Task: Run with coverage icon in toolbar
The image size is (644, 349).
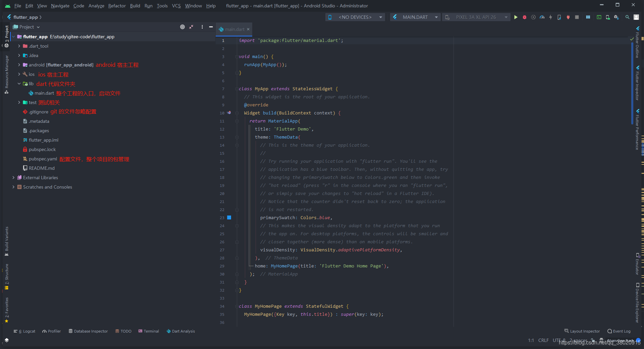Action: tap(533, 17)
